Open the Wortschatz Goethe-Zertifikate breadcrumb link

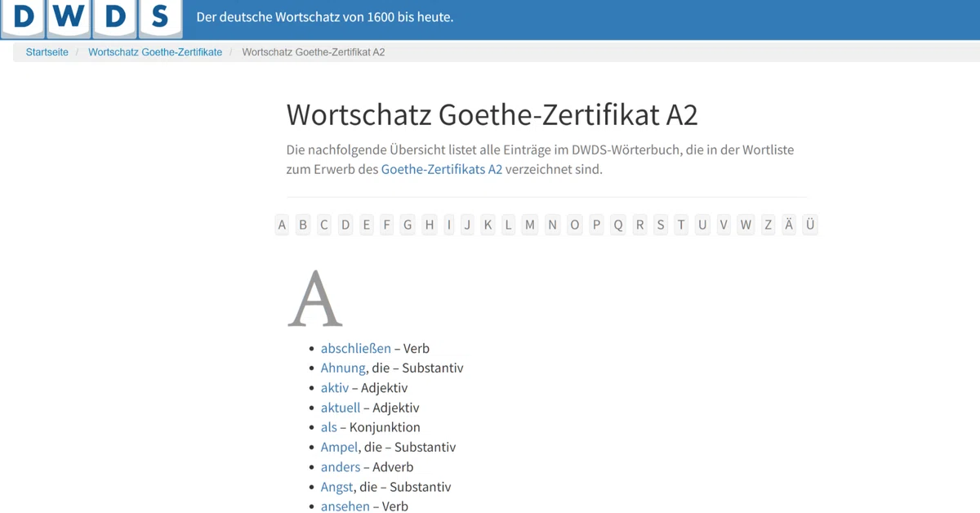tap(155, 52)
